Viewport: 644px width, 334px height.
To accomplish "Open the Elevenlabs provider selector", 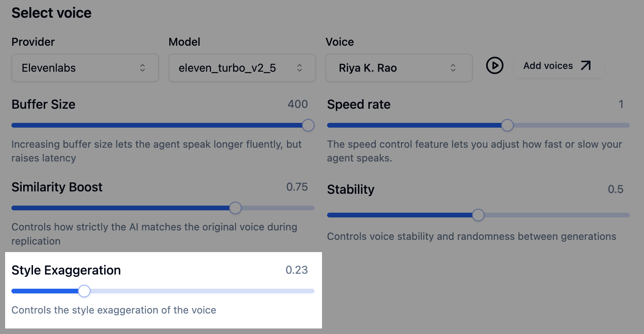I will coord(85,68).
